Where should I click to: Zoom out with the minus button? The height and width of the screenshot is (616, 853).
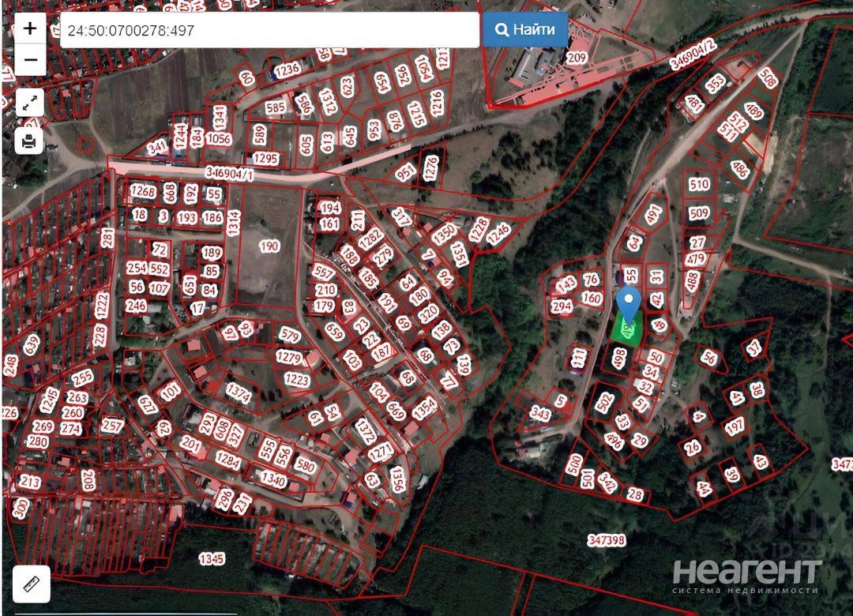click(x=30, y=59)
